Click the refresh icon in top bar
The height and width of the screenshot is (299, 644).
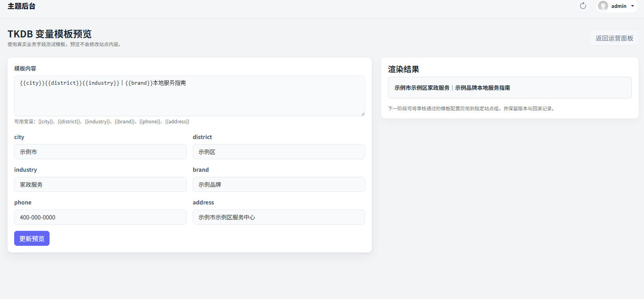pos(583,6)
